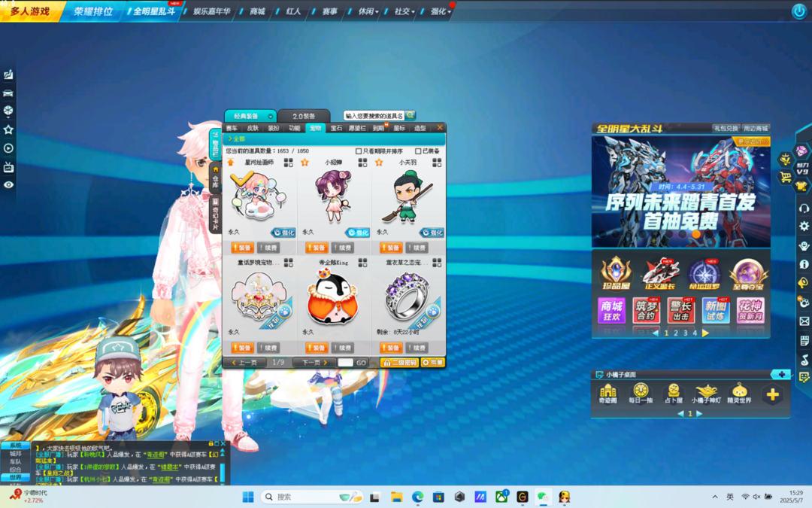Open the 命运塔罗 tarot icon
Screen dimensions: 812x508
point(704,273)
